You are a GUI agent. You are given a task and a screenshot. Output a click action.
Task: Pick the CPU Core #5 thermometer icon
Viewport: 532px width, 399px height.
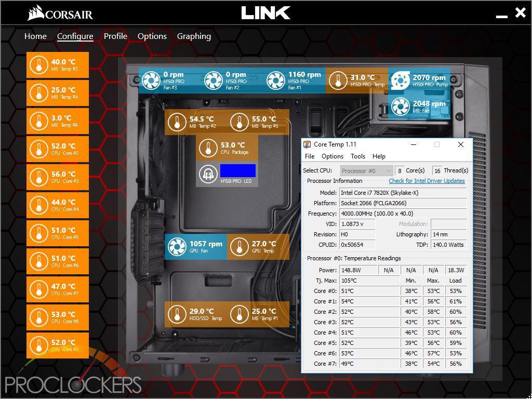click(38, 233)
